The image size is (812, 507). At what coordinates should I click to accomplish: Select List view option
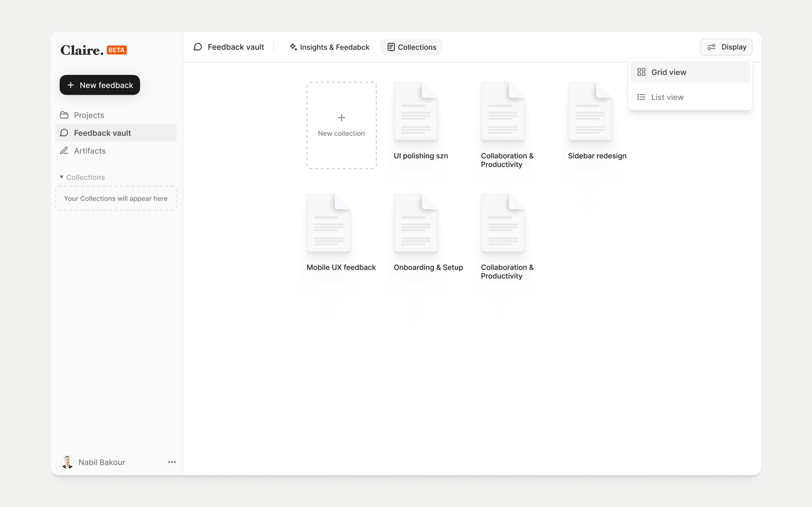(x=690, y=97)
